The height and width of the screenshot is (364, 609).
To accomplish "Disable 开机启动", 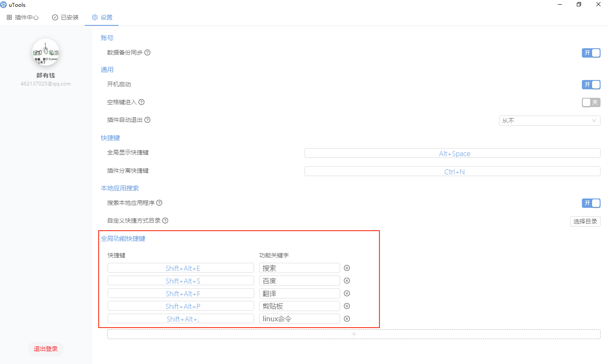I will (x=591, y=85).
